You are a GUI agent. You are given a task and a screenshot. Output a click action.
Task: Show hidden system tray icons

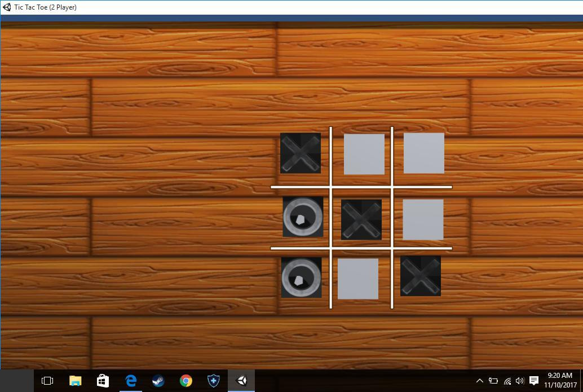coord(480,381)
